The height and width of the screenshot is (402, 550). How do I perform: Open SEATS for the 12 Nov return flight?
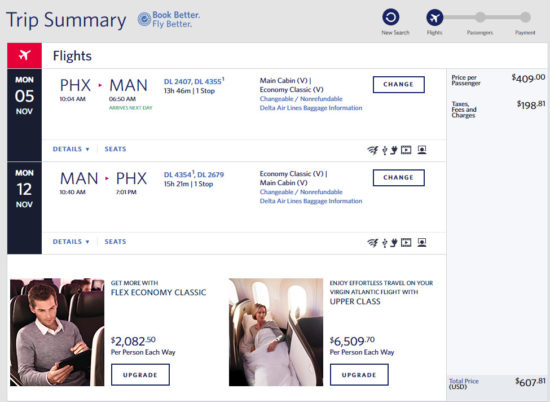(115, 242)
